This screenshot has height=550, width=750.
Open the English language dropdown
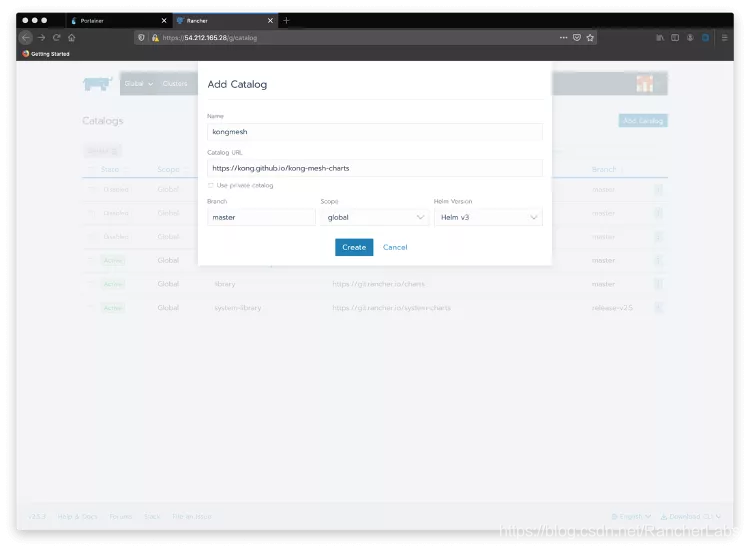pos(631,517)
